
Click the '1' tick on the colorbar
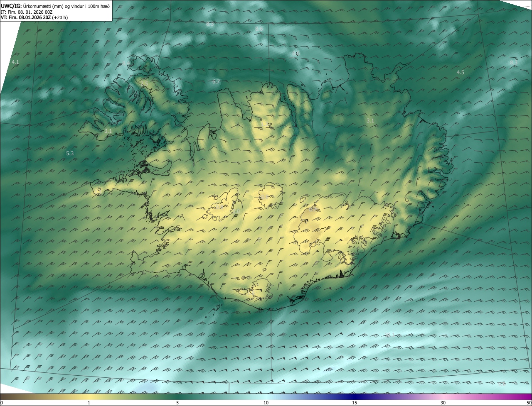(89, 403)
